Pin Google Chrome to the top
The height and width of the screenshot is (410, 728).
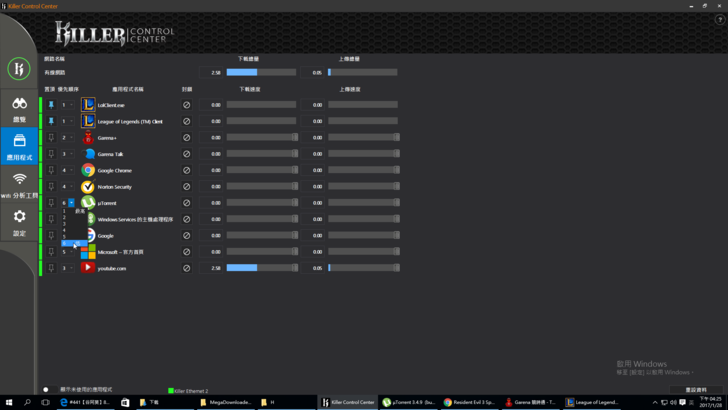point(51,170)
